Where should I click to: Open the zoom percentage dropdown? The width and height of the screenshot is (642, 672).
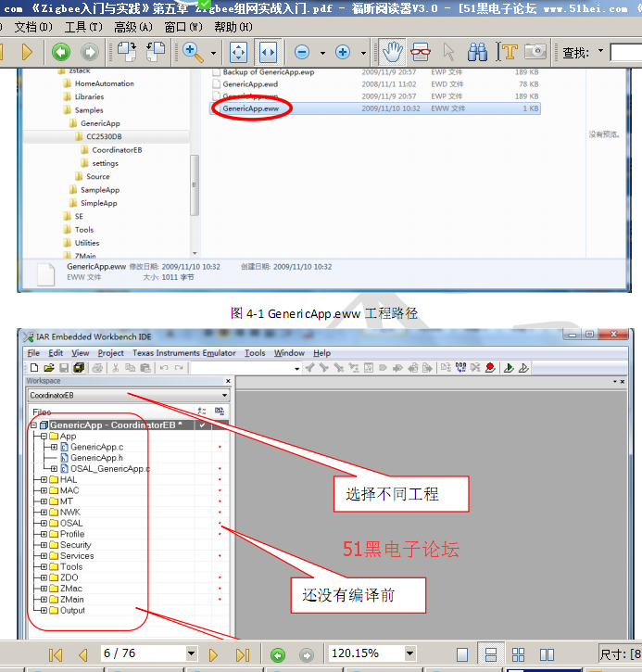(x=409, y=653)
